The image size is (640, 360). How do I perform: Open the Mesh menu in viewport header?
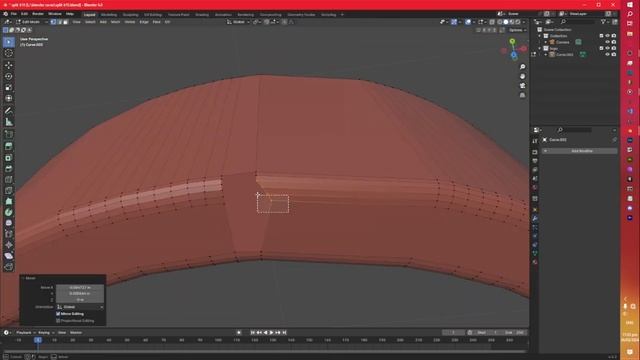(116, 22)
